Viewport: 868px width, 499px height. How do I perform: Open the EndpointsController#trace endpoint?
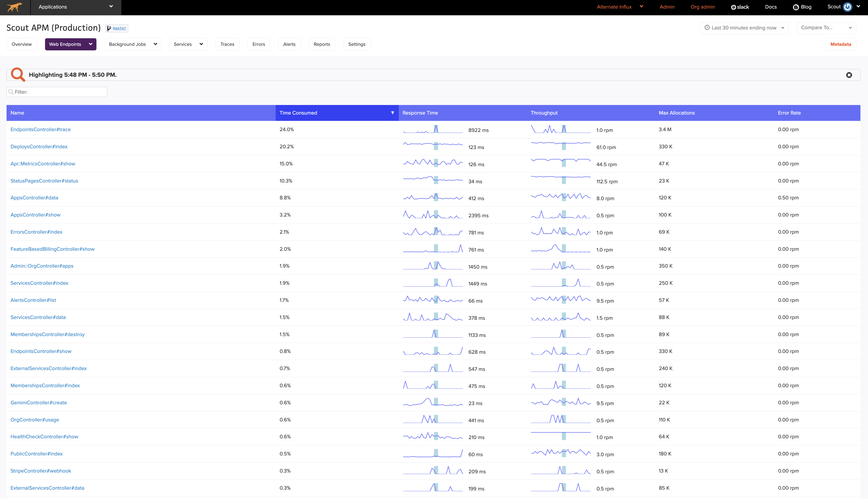point(41,130)
